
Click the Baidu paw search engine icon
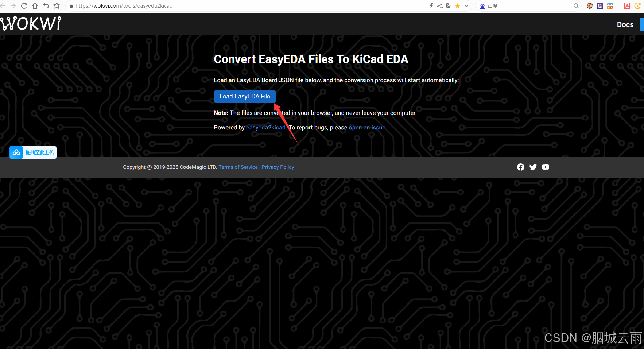click(482, 6)
